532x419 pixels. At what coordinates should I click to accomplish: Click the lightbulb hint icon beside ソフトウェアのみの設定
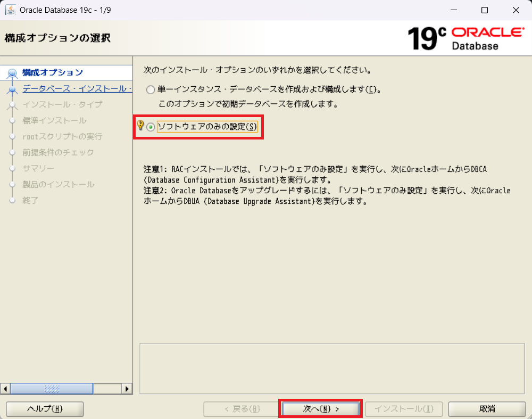pyautogui.click(x=140, y=126)
